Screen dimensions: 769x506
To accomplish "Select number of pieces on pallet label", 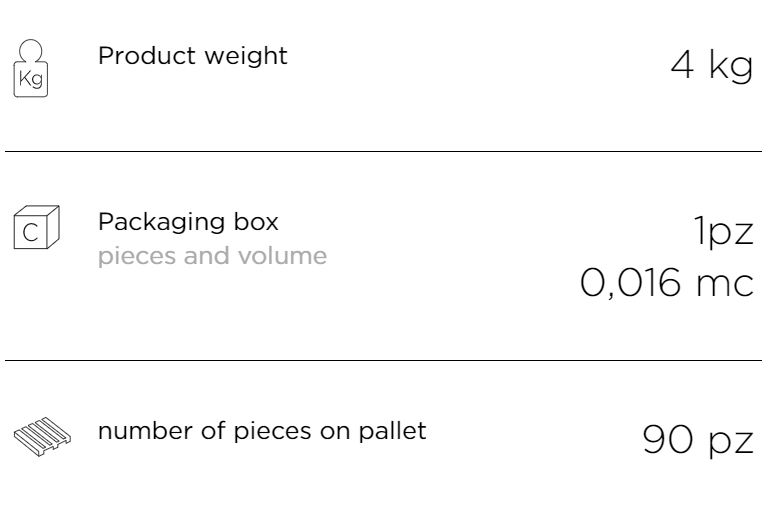I will pyautogui.click(x=262, y=431).
